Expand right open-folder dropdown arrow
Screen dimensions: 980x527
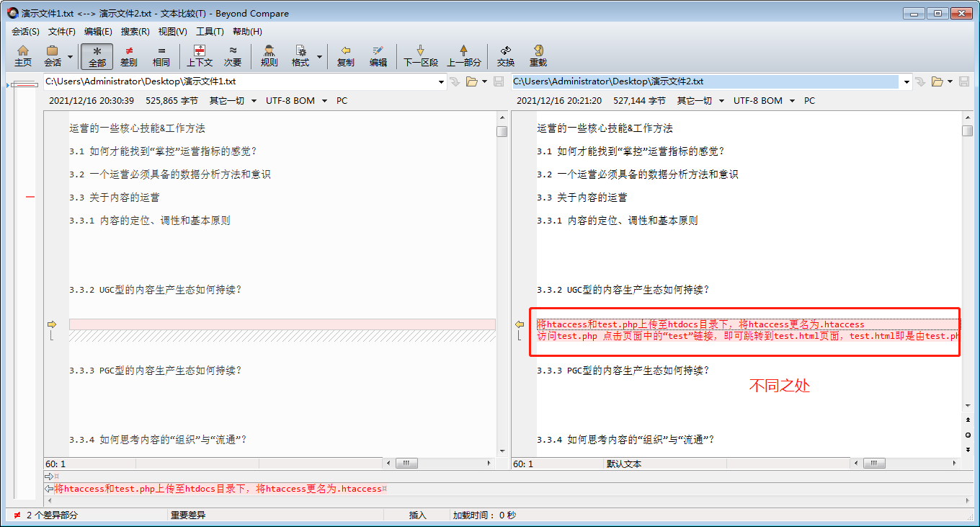[950, 81]
